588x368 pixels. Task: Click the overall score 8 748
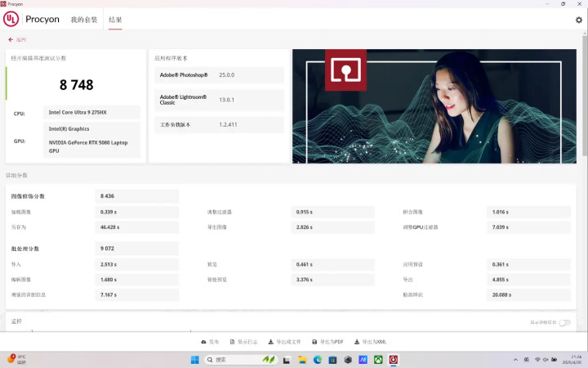(77, 85)
